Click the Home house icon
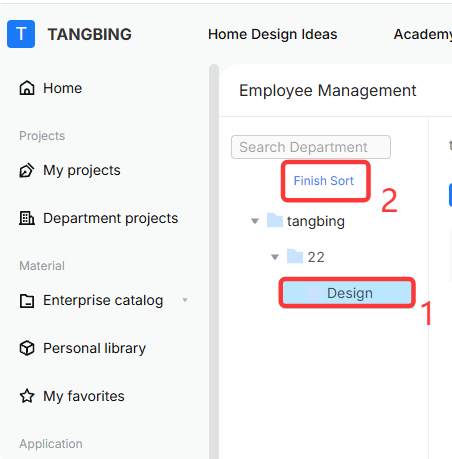 [27, 88]
